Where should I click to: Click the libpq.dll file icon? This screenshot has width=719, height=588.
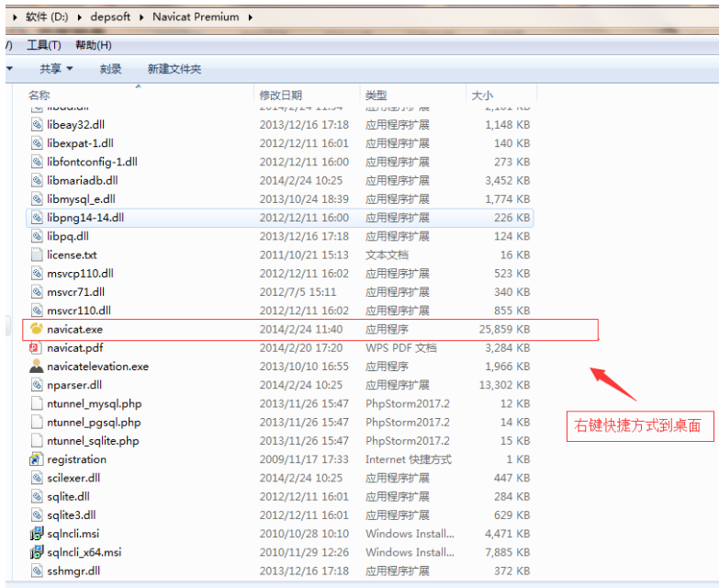37,236
